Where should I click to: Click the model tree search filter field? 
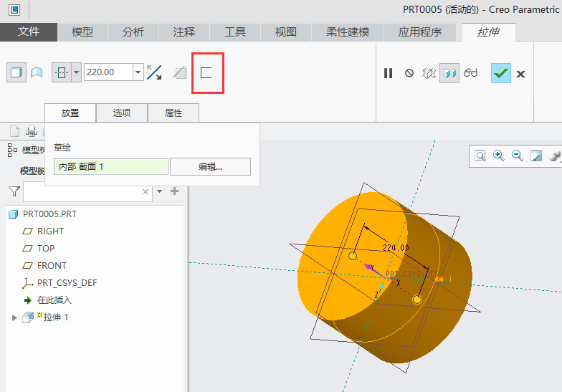[x=82, y=192]
